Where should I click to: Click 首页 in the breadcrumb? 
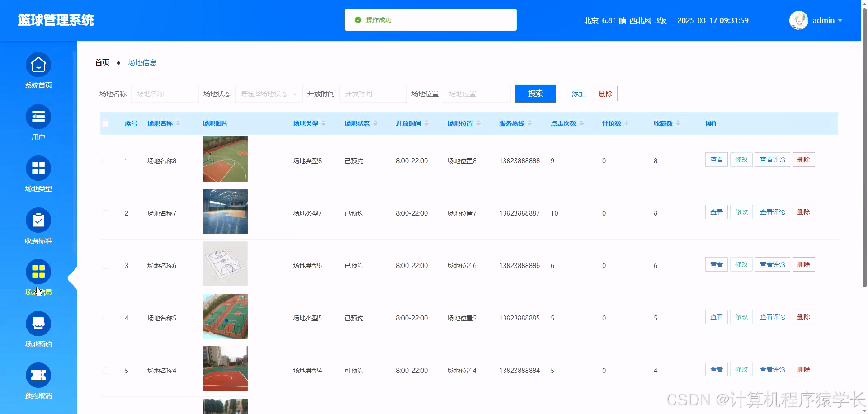pos(102,62)
